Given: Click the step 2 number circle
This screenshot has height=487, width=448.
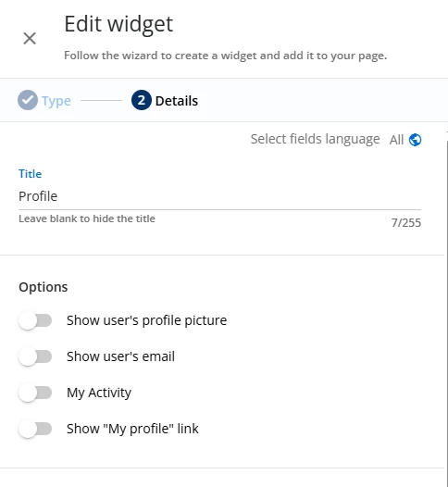Looking at the screenshot, I should pyautogui.click(x=142, y=100).
